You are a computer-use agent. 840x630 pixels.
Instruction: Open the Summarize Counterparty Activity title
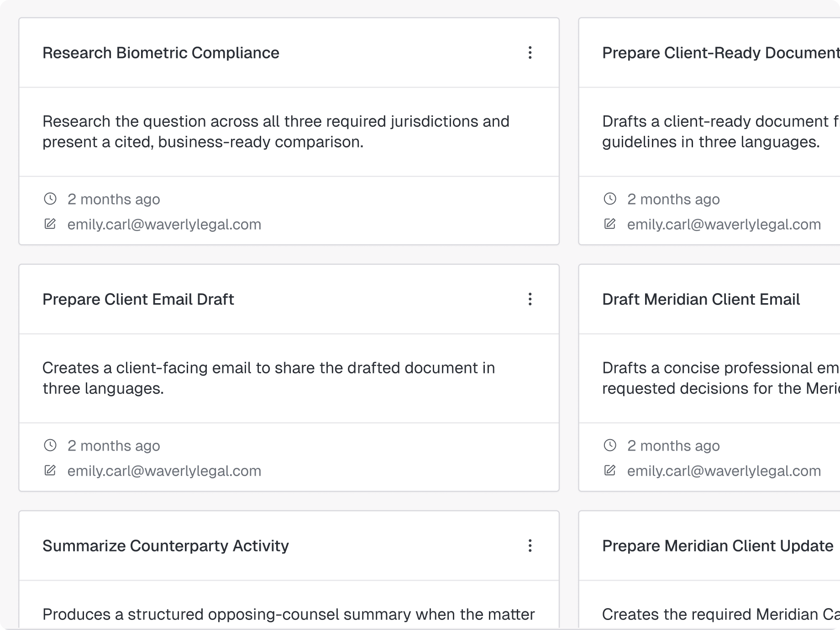(x=166, y=546)
